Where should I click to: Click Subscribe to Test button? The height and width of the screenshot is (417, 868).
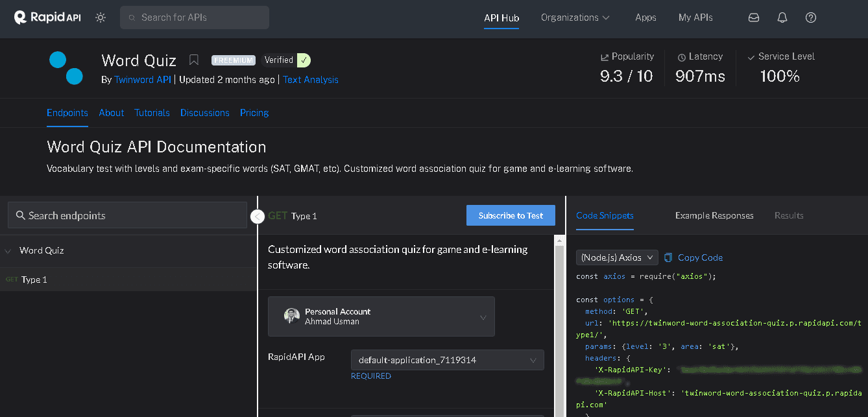coord(511,215)
